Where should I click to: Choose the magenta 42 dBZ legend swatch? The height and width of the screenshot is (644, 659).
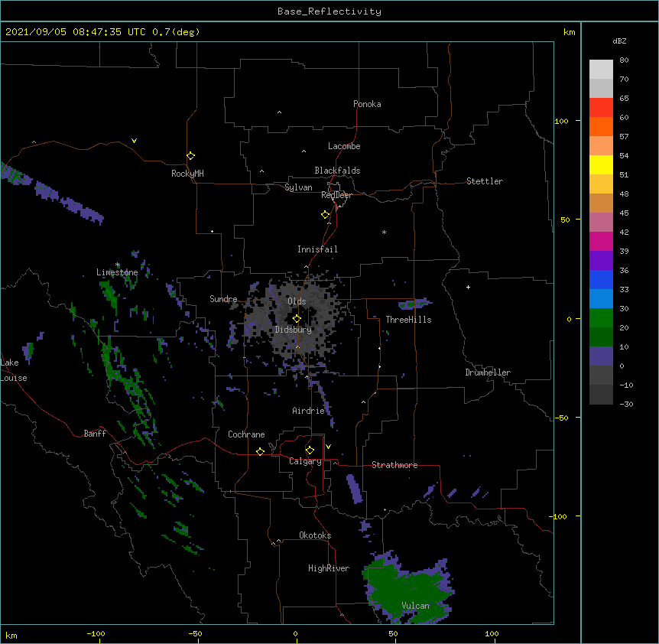point(601,241)
